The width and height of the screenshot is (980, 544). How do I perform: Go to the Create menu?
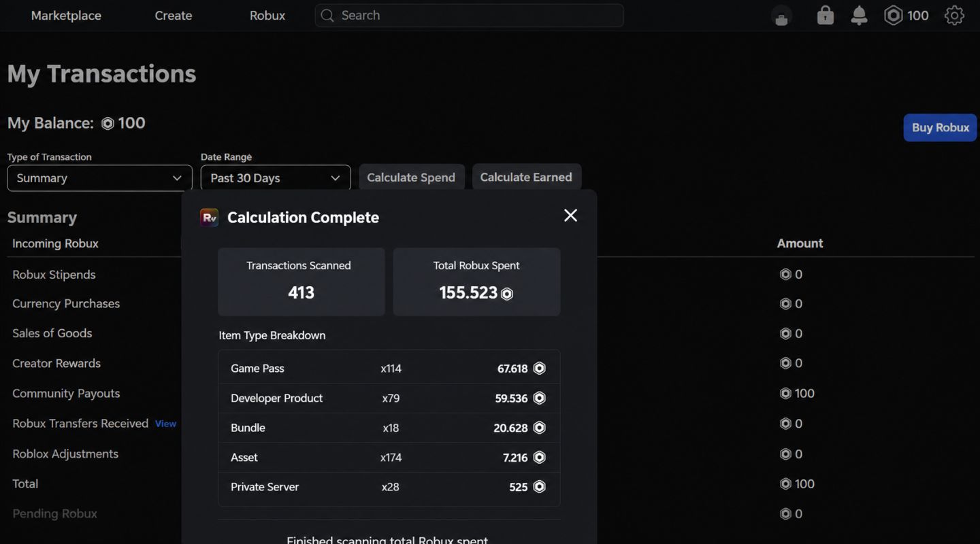pos(174,15)
